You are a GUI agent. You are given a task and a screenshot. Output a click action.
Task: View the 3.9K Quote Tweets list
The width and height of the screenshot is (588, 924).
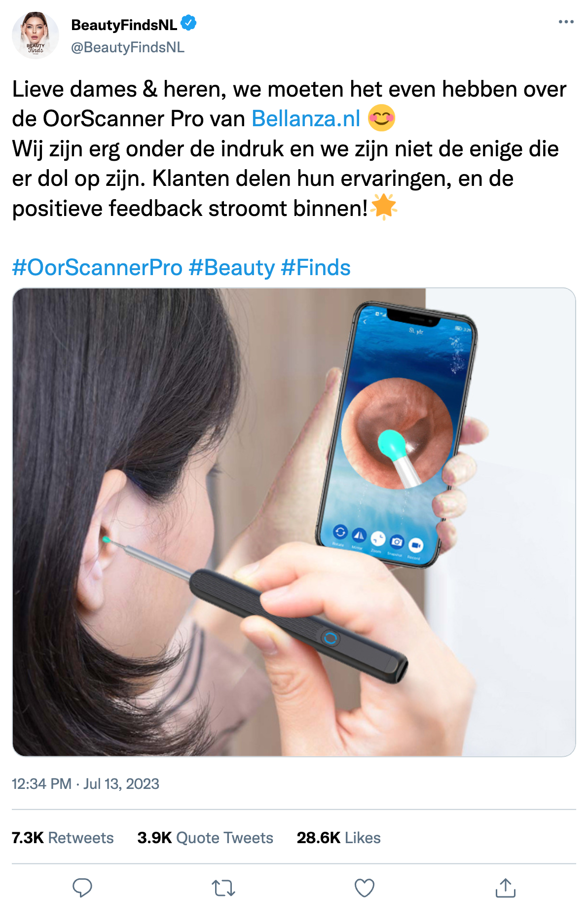[x=205, y=838]
